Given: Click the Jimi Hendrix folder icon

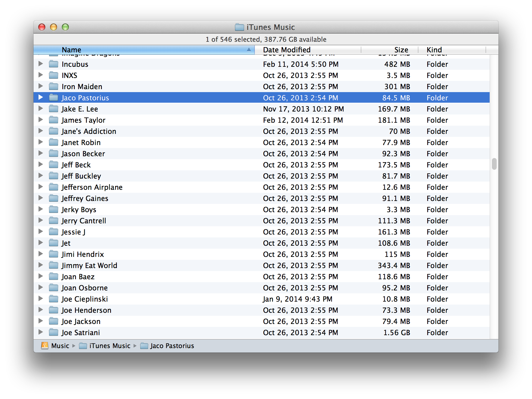Looking at the screenshot, I should click(x=54, y=254).
